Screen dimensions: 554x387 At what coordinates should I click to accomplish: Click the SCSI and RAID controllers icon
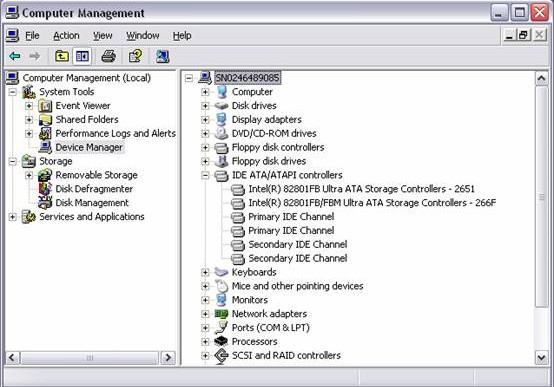coord(221,356)
